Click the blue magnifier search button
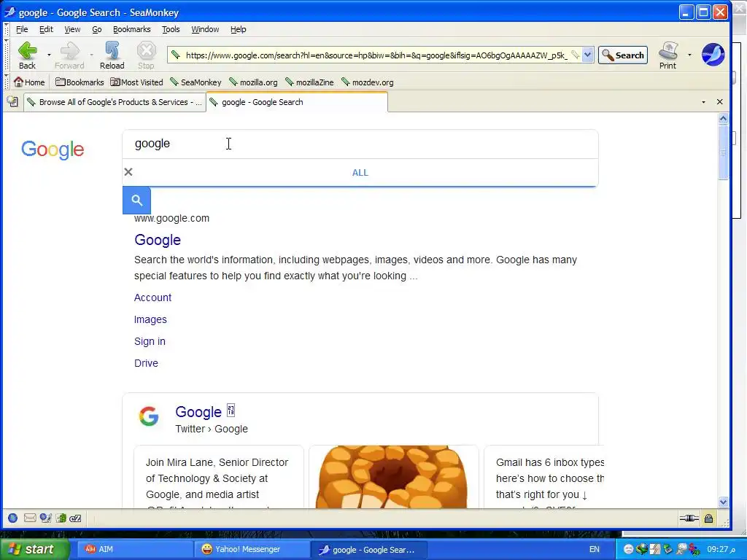Viewport: 747px width, 560px height. 136,201
